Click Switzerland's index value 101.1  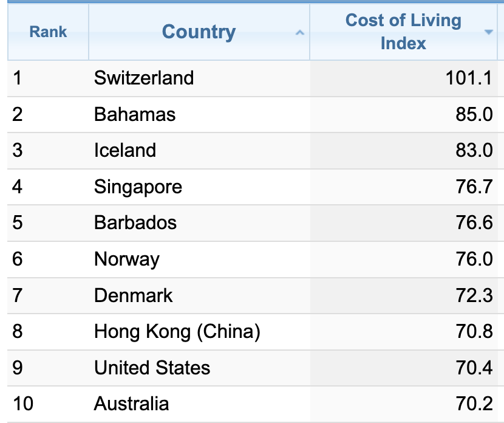pyautogui.click(x=468, y=78)
